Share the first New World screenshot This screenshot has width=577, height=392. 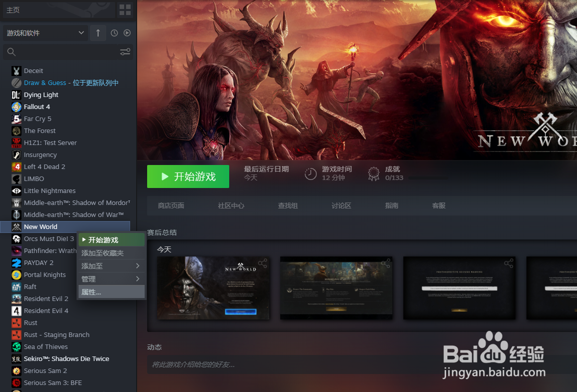tap(262, 263)
